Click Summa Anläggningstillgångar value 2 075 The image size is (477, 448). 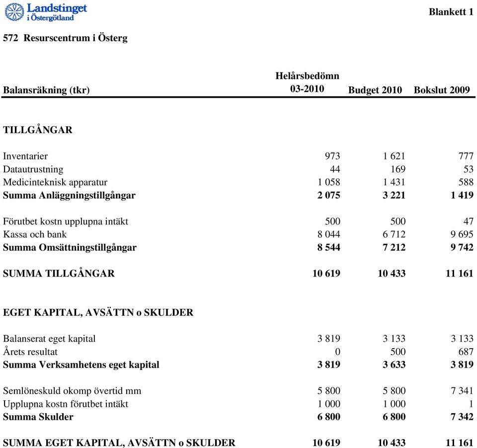(x=328, y=195)
